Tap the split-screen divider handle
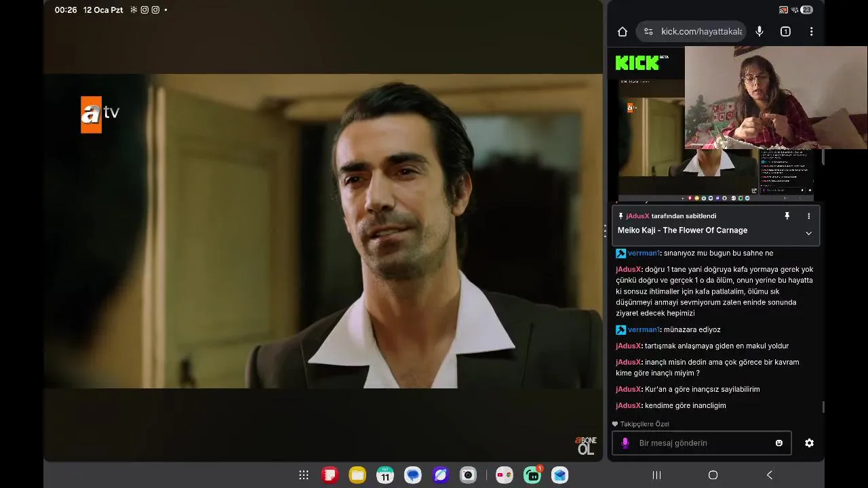 point(605,231)
